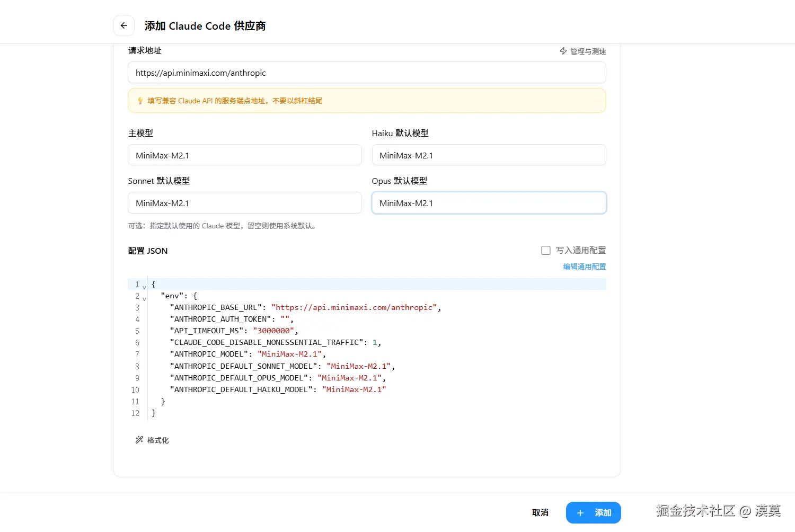Click "ANTHROPIC_DEFAULT_OPUS_MODEL" key
The height and width of the screenshot is (532, 795).
click(240, 378)
